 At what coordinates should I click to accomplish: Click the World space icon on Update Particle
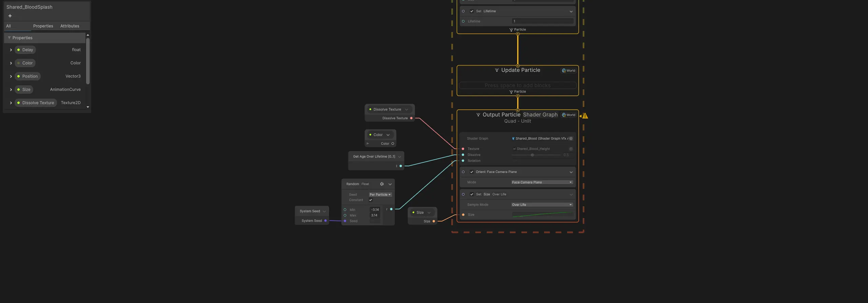coord(568,71)
